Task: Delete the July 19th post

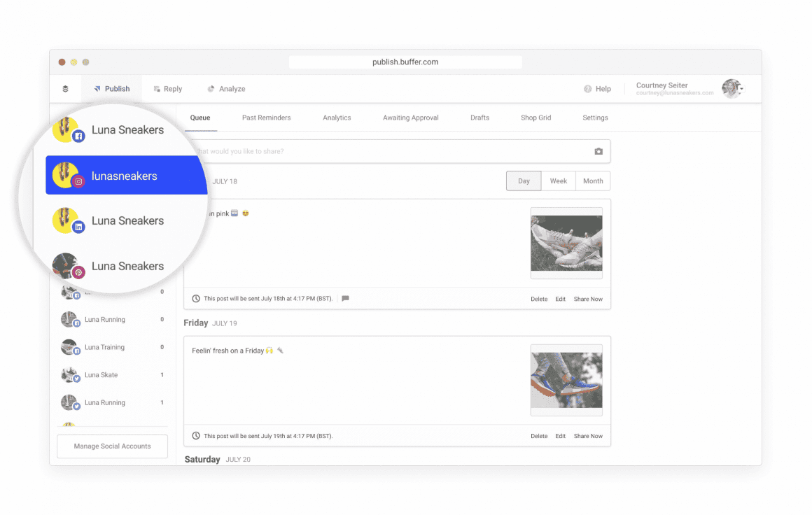Action: coord(539,437)
